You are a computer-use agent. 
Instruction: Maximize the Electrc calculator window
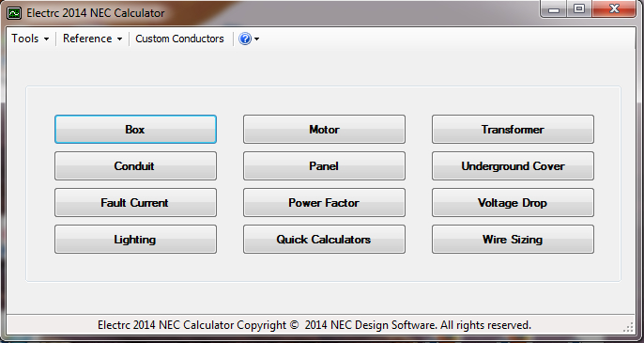click(x=579, y=8)
